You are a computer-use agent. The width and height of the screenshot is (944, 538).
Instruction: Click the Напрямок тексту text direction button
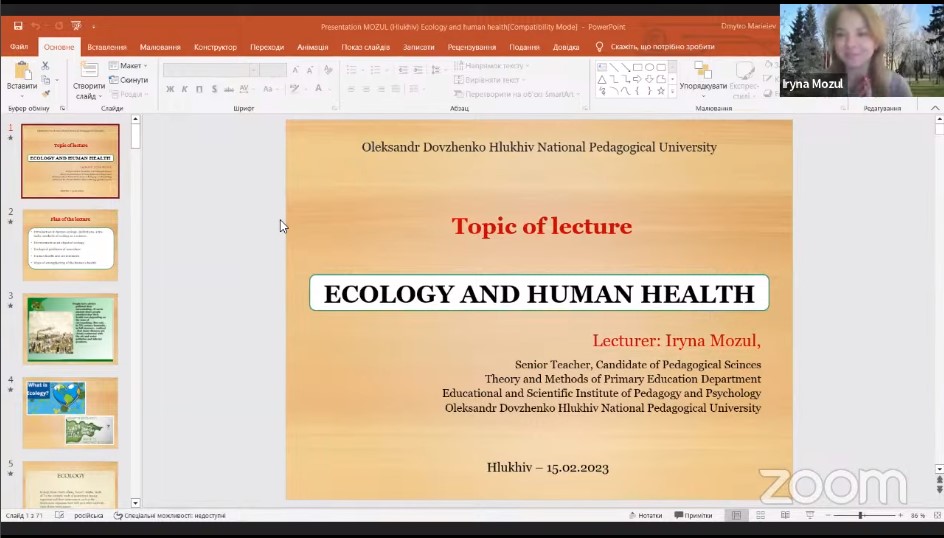(x=492, y=65)
